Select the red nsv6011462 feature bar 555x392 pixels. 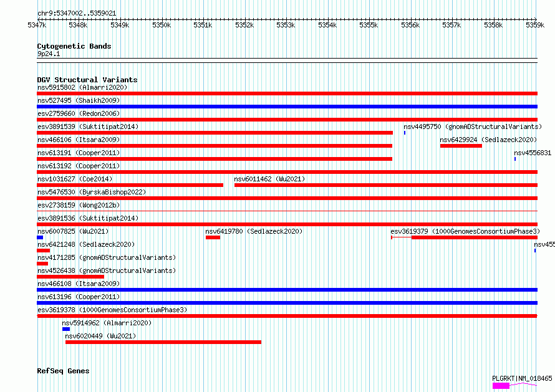pos(386,185)
